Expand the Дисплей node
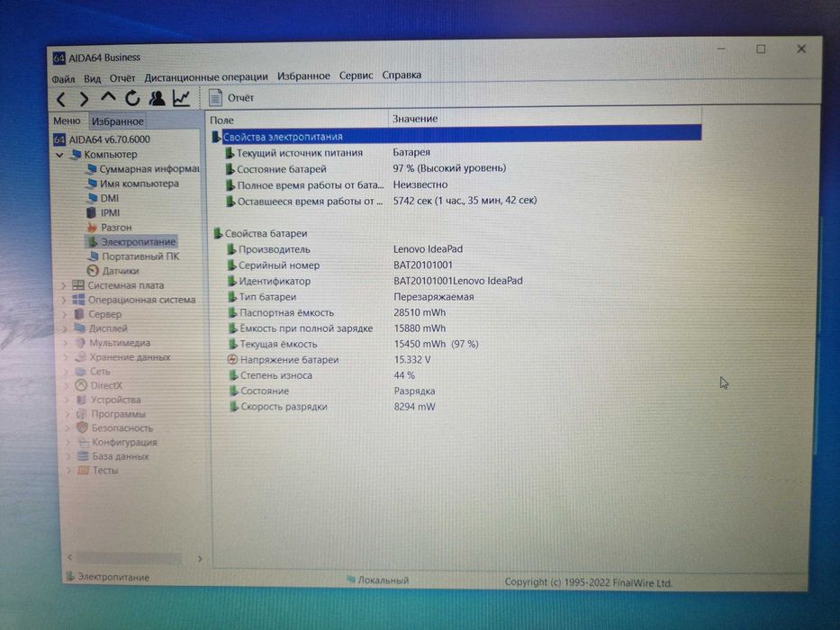Viewport: 840px width, 630px height. pos(65,328)
